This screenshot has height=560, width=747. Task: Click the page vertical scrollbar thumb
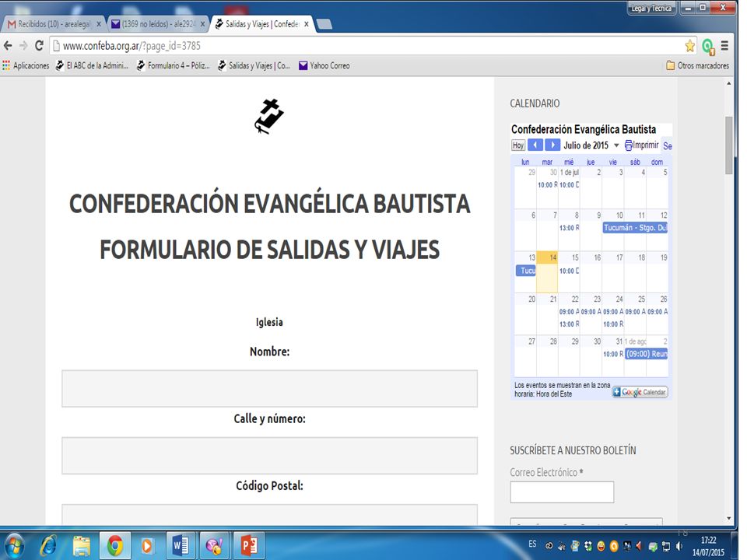coord(729,145)
